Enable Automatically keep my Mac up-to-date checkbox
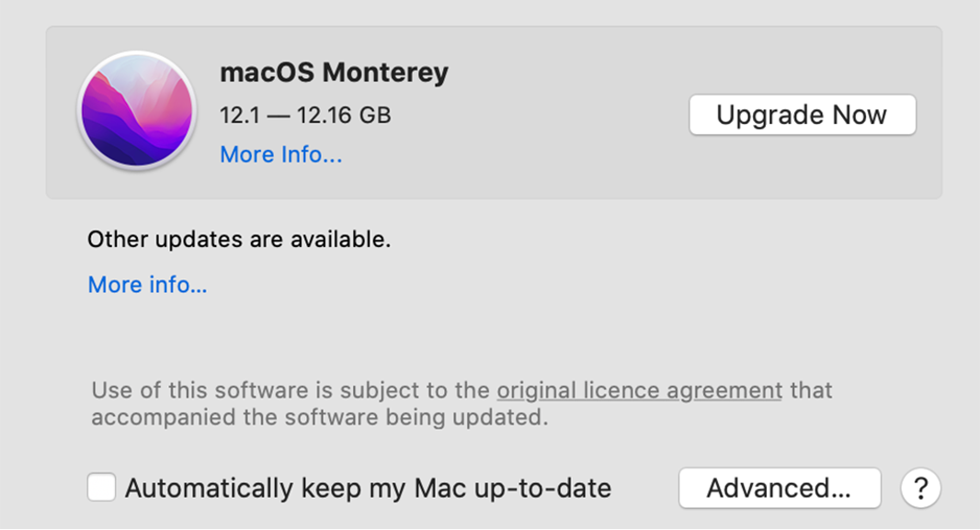This screenshot has width=980, height=530. (x=101, y=488)
